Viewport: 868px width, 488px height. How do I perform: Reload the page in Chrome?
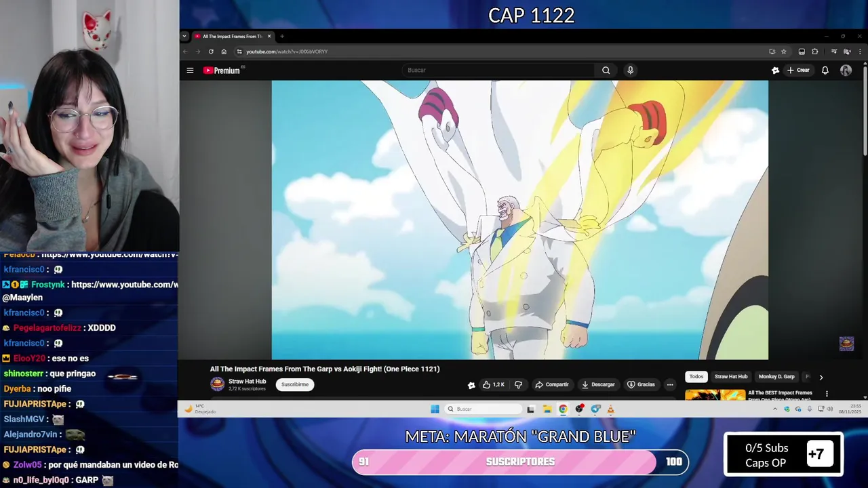point(211,52)
